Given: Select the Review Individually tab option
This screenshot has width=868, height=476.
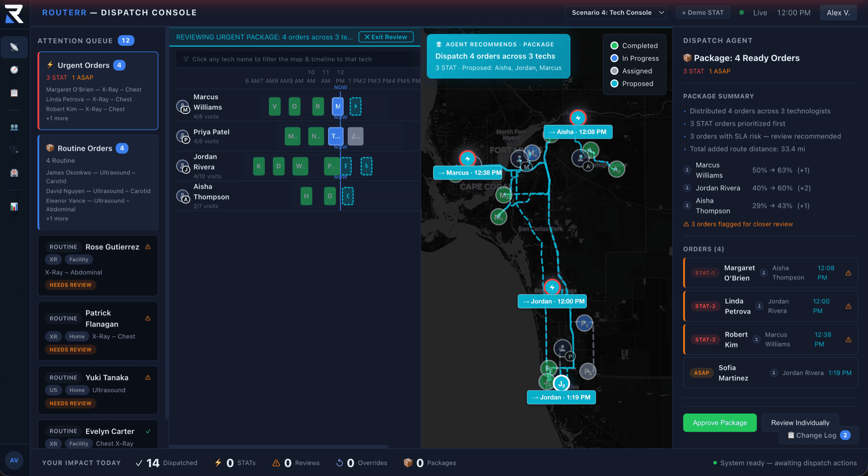Looking at the screenshot, I should tap(800, 422).
